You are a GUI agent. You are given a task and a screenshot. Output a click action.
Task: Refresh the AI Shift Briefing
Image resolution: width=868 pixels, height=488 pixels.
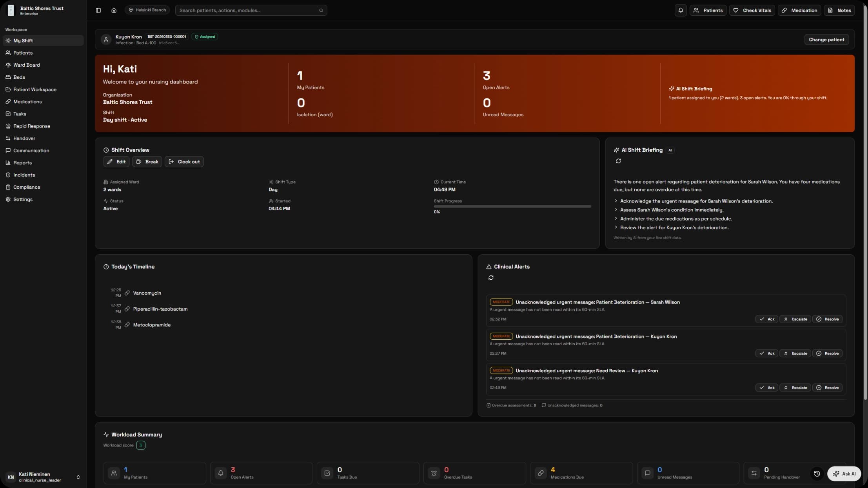pyautogui.click(x=618, y=161)
